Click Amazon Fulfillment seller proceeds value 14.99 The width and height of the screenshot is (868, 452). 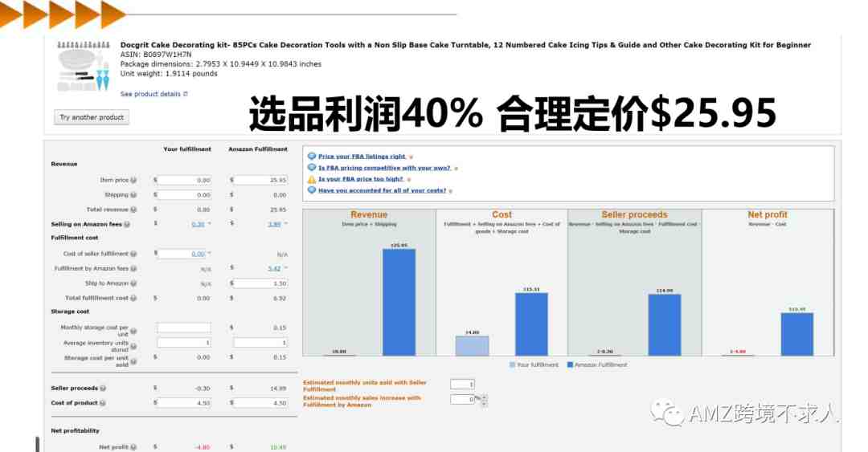[278, 389]
